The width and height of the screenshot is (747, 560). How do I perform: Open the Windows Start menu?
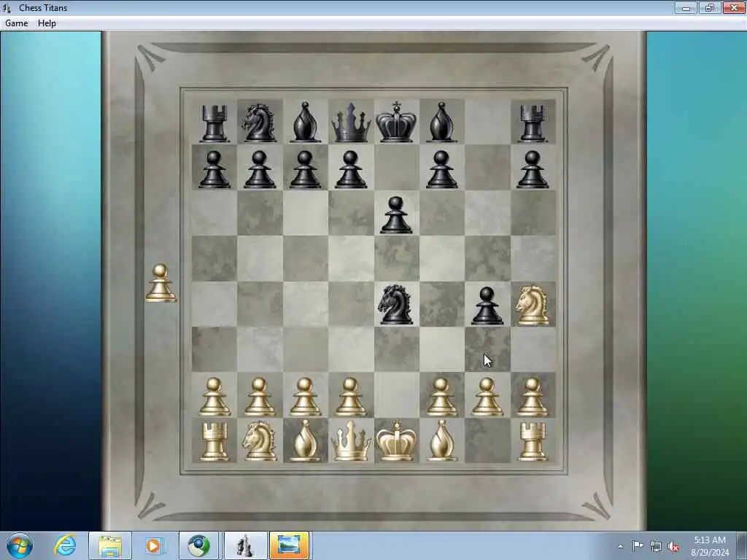pos(20,545)
